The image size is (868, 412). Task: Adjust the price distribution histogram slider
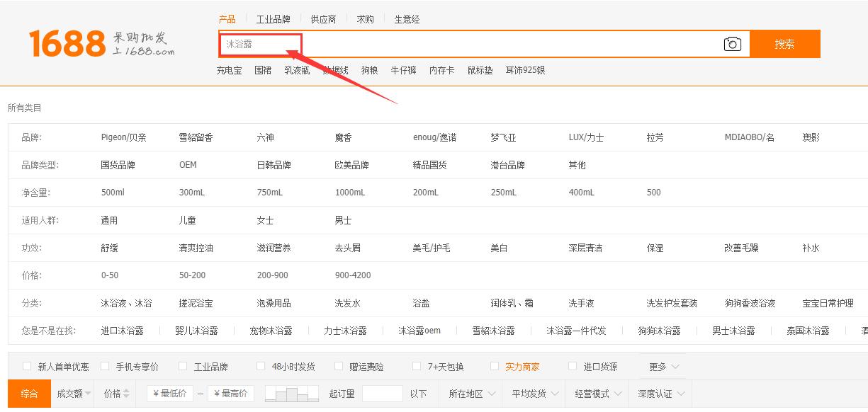click(x=291, y=393)
